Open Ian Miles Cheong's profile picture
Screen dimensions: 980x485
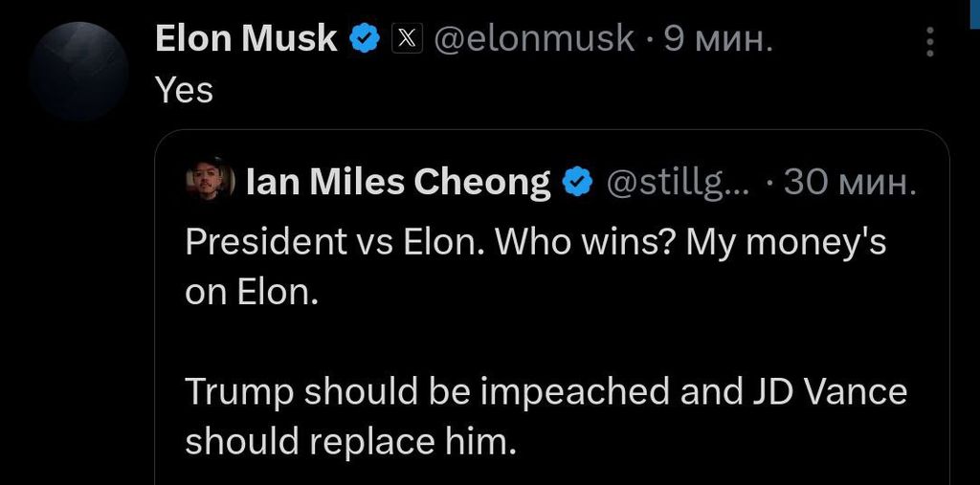coord(210,181)
